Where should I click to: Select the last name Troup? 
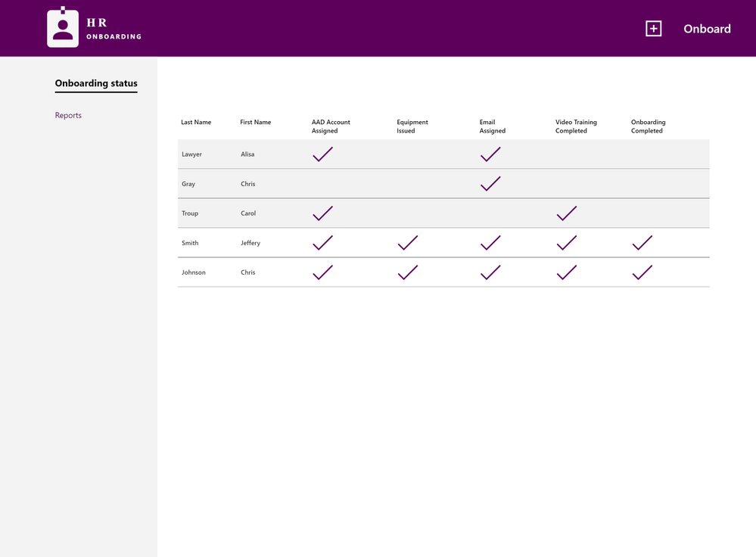coord(189,213)
